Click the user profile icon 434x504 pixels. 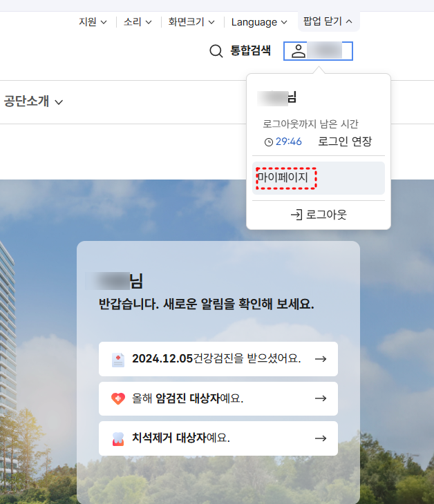(x=299, y=51)
